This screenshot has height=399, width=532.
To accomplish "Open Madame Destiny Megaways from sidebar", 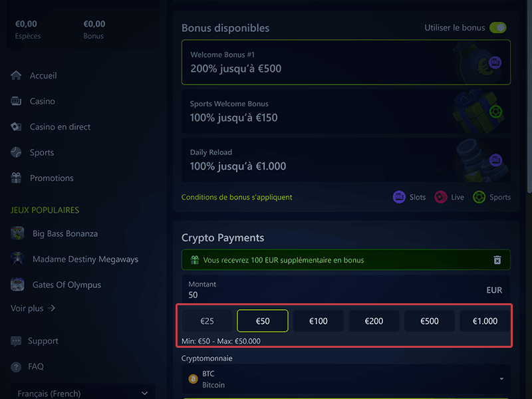I will [85, 259].
